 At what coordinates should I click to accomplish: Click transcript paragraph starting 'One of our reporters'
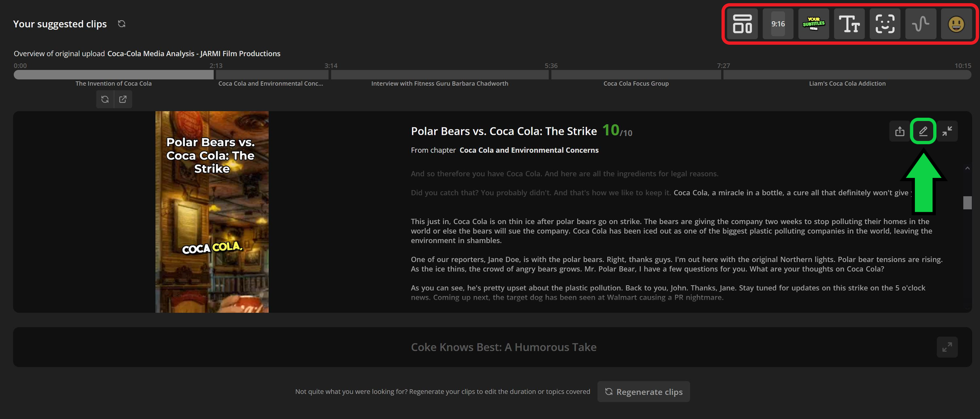pos(677,264)
